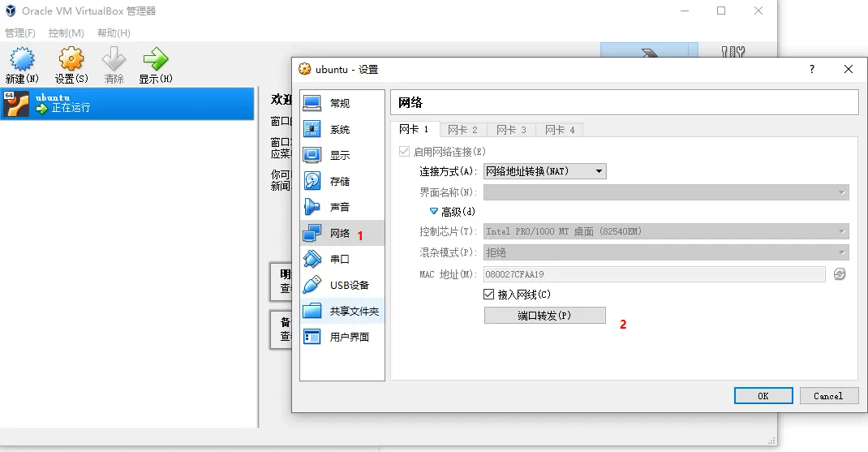Click the VirtualBox logo in title bar
Screen dimensions: 868x452
[x=11, y=11]
